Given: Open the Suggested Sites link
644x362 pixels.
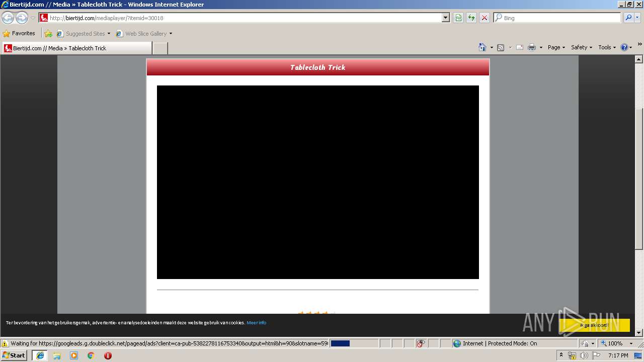Looking at the screenshot, I should click(x=83, y=34).
